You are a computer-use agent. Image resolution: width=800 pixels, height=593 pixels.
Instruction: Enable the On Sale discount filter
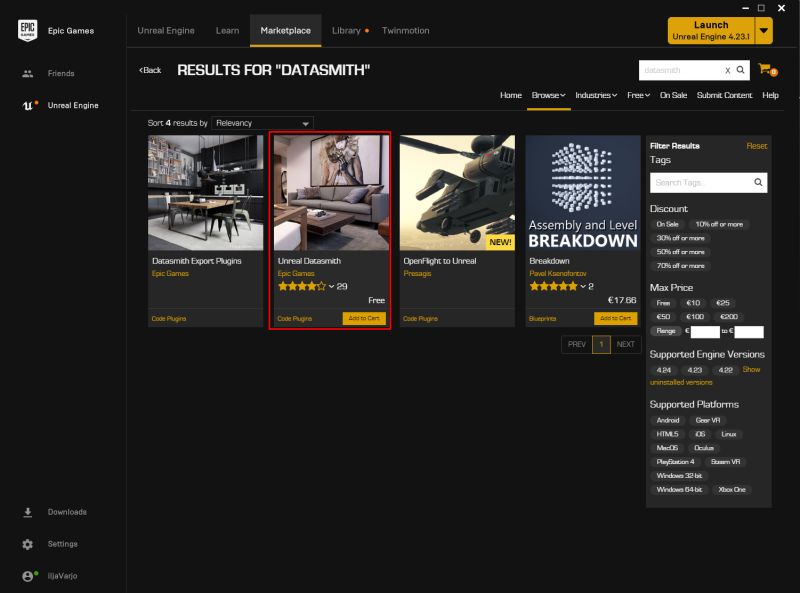668,223
